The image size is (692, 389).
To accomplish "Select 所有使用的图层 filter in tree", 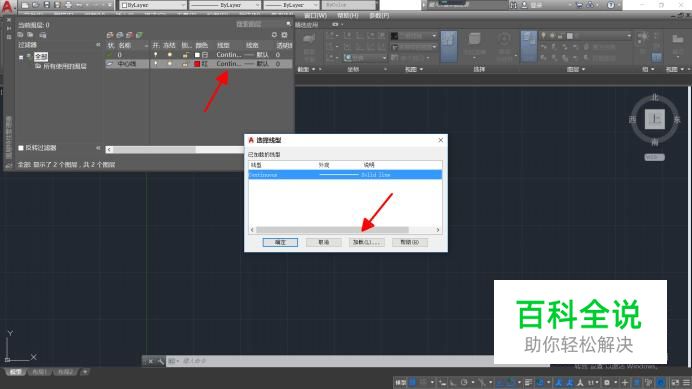I will click(64, 66).
